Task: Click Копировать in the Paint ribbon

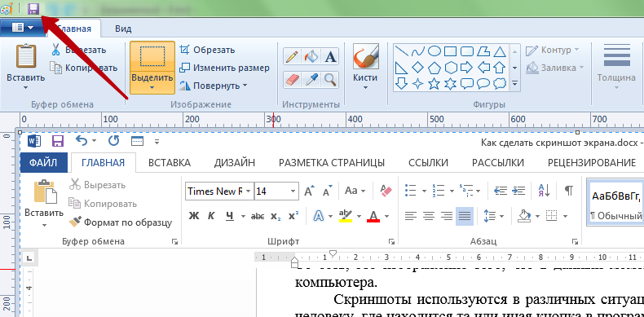Action: pos(83,68)
